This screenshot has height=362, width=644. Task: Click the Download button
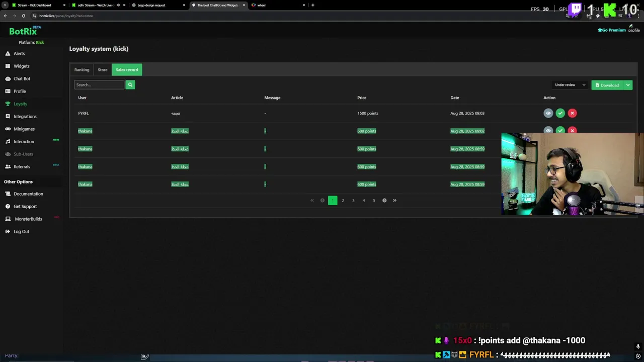pyautogui.click(x=607, y=85)
